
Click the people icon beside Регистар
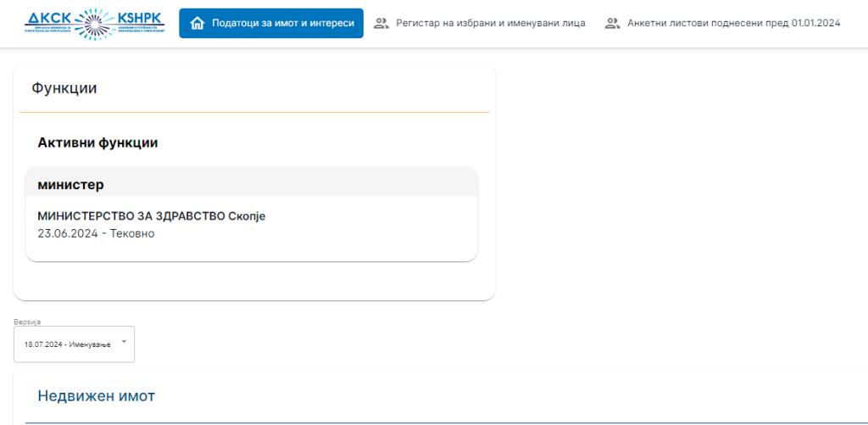[x=381, y=24]
